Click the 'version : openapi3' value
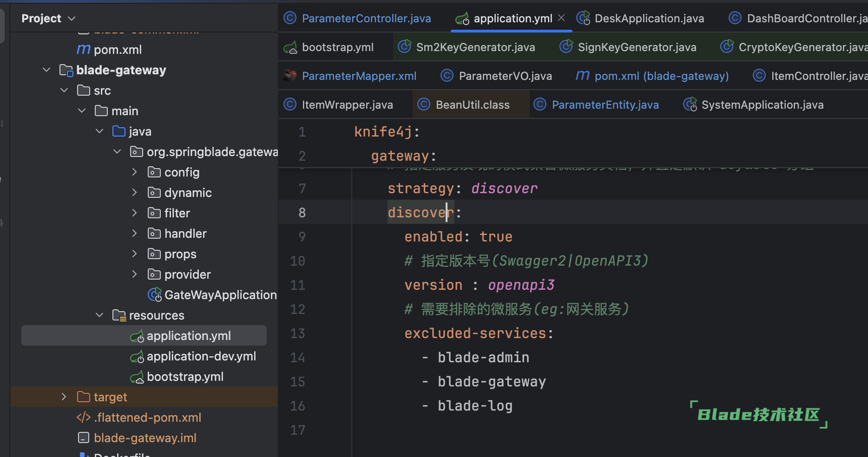868x457 pixels. pos(521,285)
